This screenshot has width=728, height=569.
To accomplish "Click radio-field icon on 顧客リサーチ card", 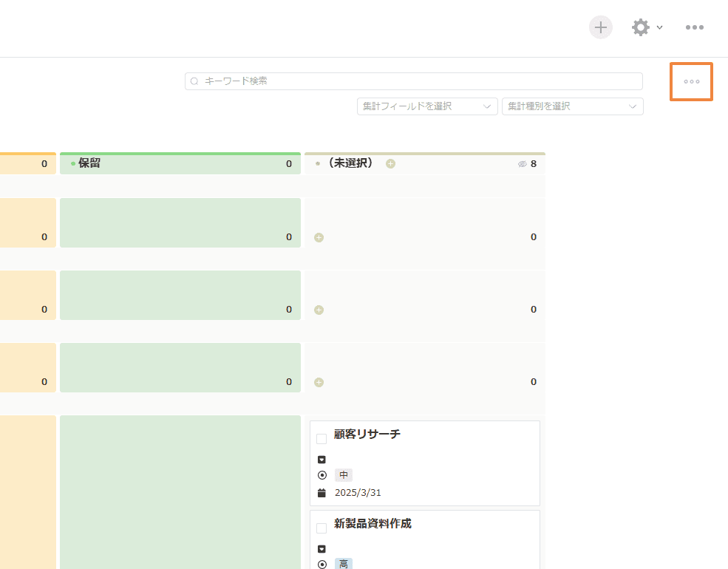I will 322,475.
